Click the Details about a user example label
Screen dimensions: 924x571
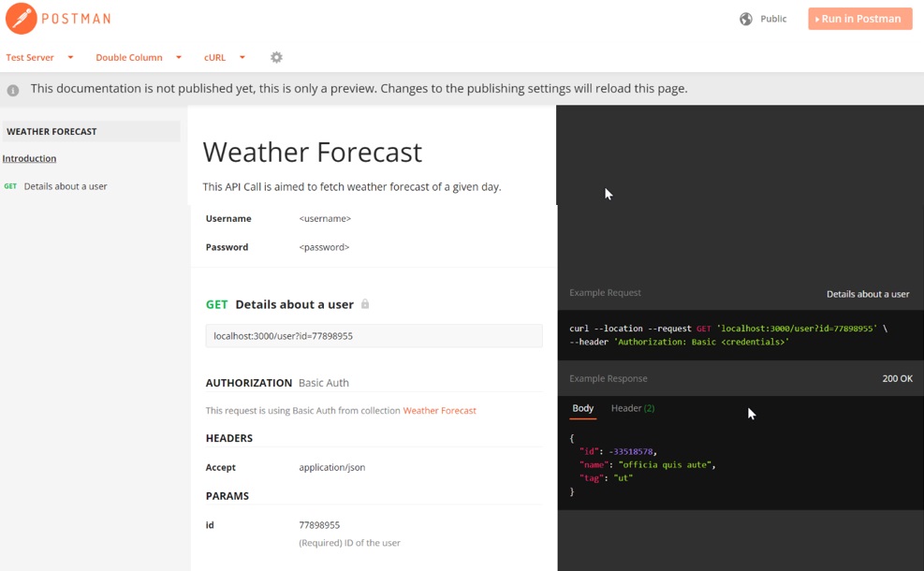(868, 294)
